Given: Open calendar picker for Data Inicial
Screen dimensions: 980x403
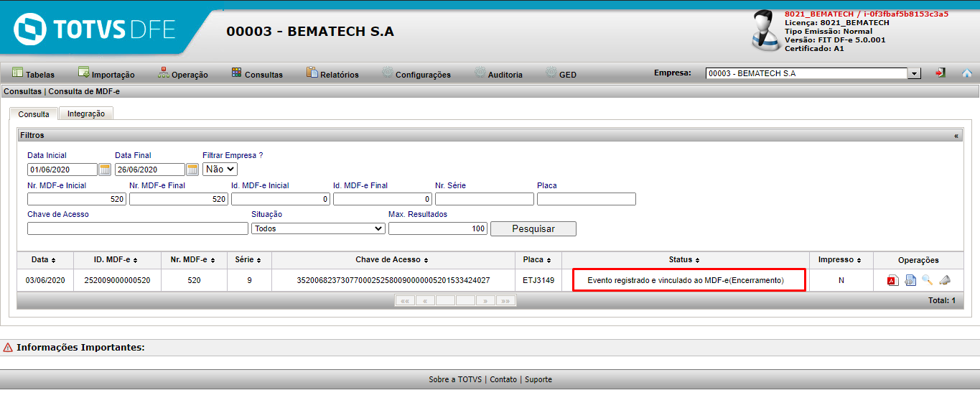Looking at the screenshot, I should (104, 170).
